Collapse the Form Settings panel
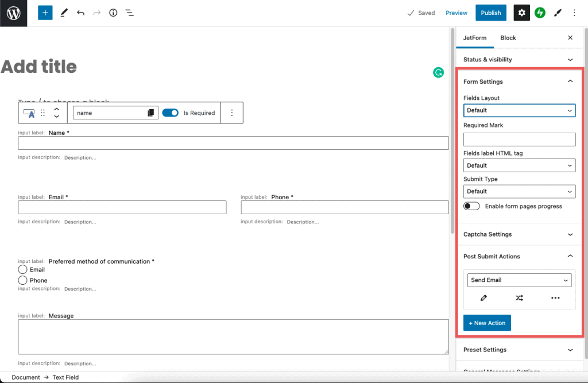Image resolution: width=588 pixels, height=383 pixels. click(519, 82)
